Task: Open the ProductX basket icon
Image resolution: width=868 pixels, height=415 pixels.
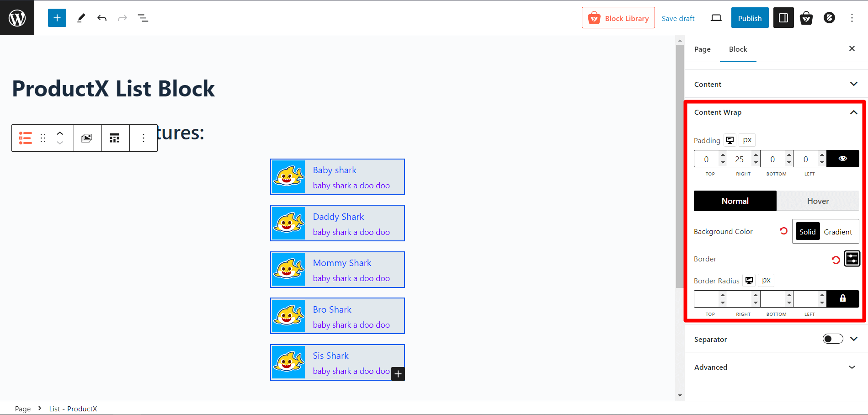Action: [x=806, y=18]
